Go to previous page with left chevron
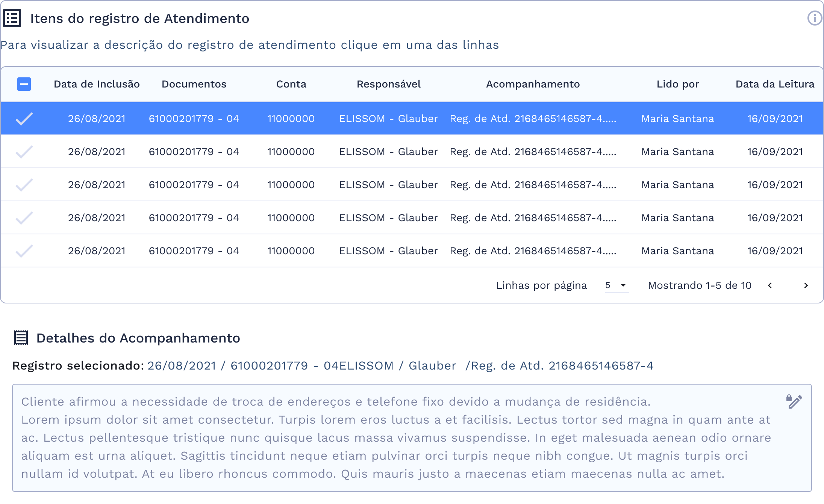This screenshot has height=504, width=824. click(x=770, y=285)
